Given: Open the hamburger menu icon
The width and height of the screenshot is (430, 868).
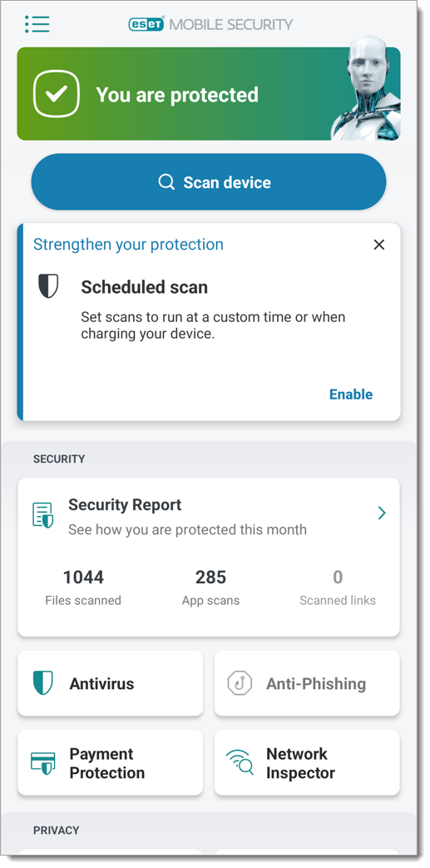Looking at the screenshot, I should coord(37,24).
